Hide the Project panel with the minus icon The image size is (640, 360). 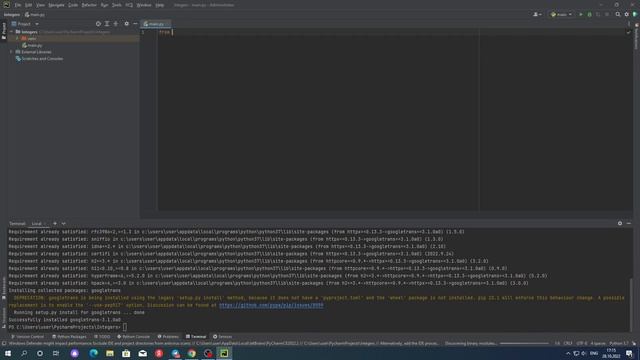pyautogui.click(x=135, y=24)
